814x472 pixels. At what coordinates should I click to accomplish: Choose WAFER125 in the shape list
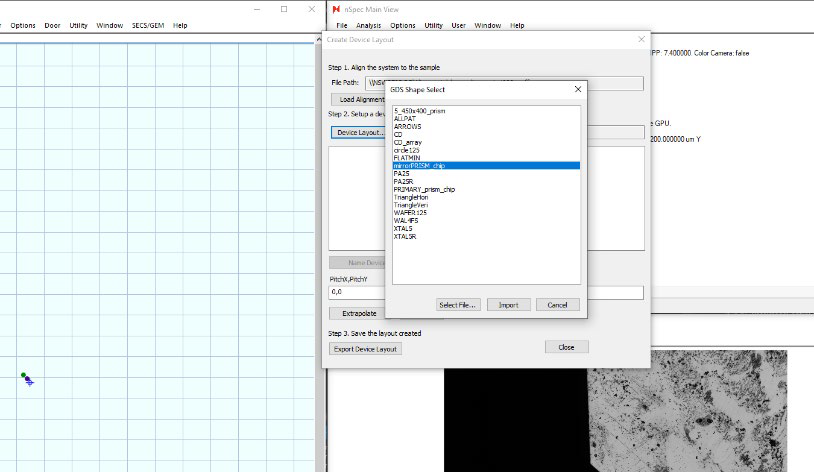click(411, 213)
